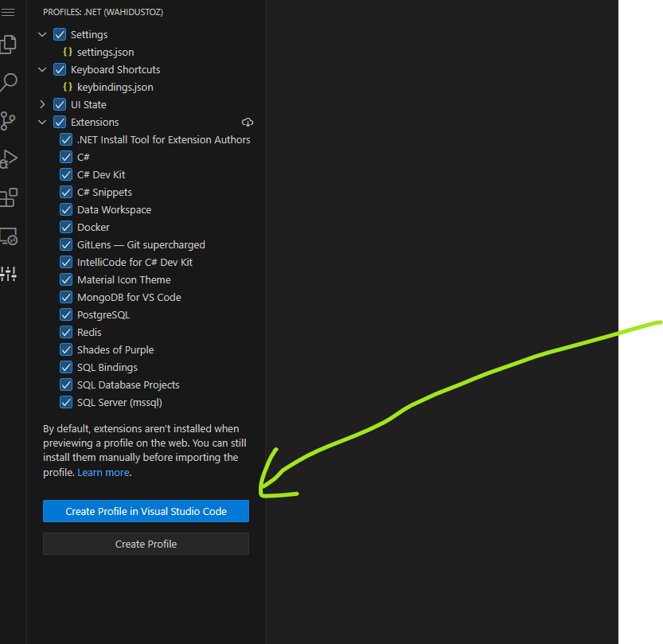
Task: Uncheck the Redis extension checkbox
Action: [x=66, y=333]
